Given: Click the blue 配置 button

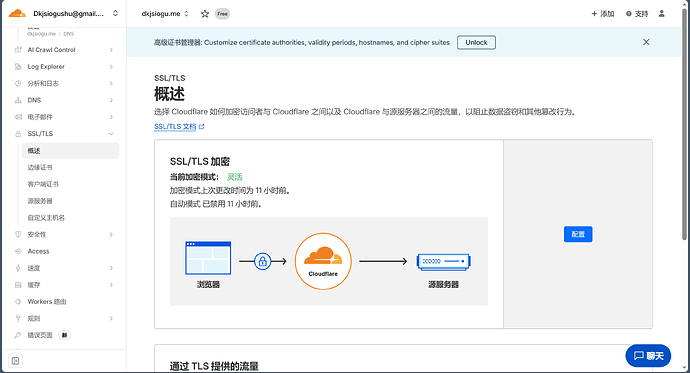Looking at the screenshot, I should [x=578, y=234].
